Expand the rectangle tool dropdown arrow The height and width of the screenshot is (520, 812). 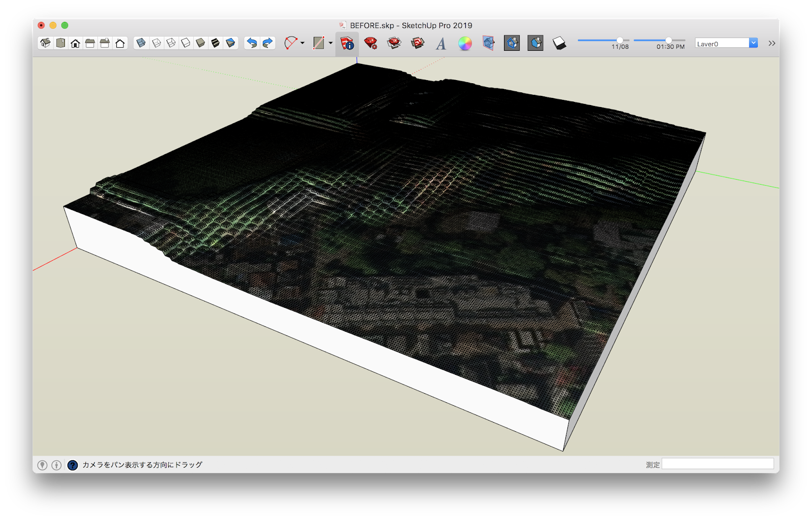pos(330,43)
